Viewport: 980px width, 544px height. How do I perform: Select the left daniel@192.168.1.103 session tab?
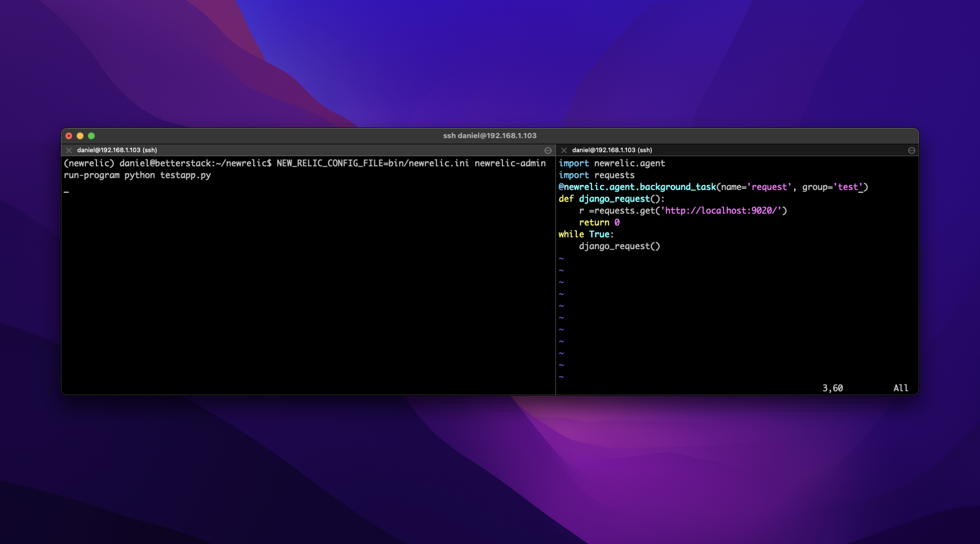click(x=116, y=150)
